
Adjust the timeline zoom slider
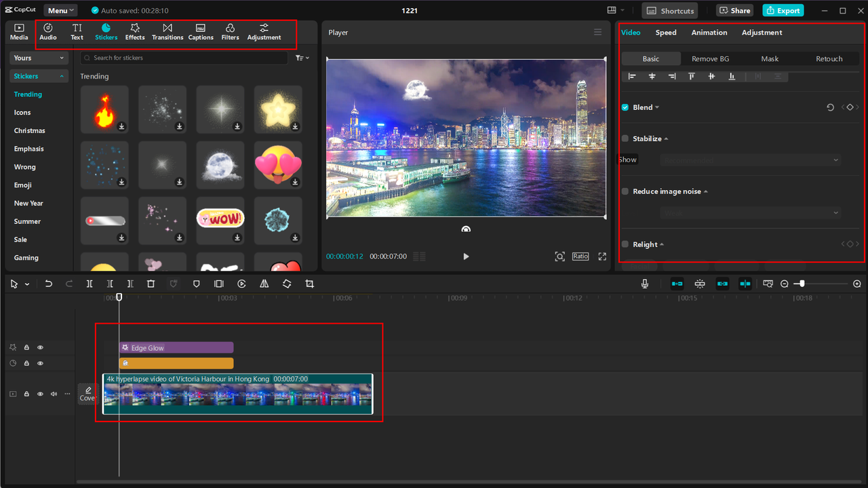[802, 284]
